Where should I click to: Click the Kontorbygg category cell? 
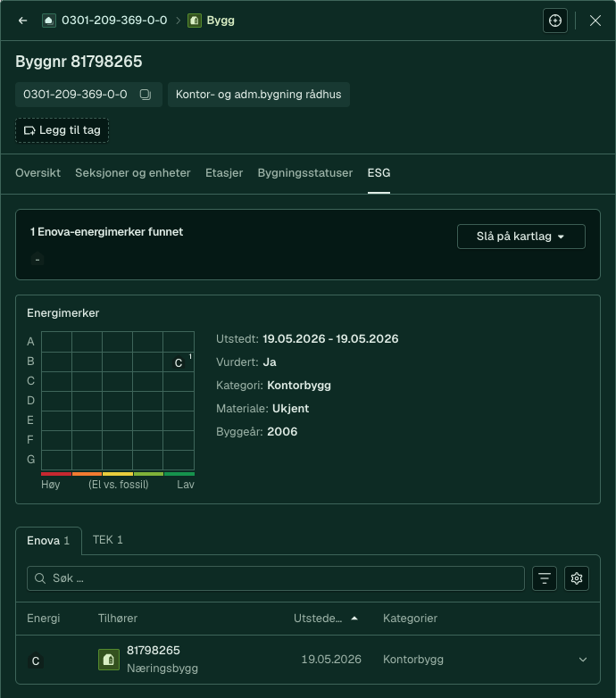coord(413,660)
